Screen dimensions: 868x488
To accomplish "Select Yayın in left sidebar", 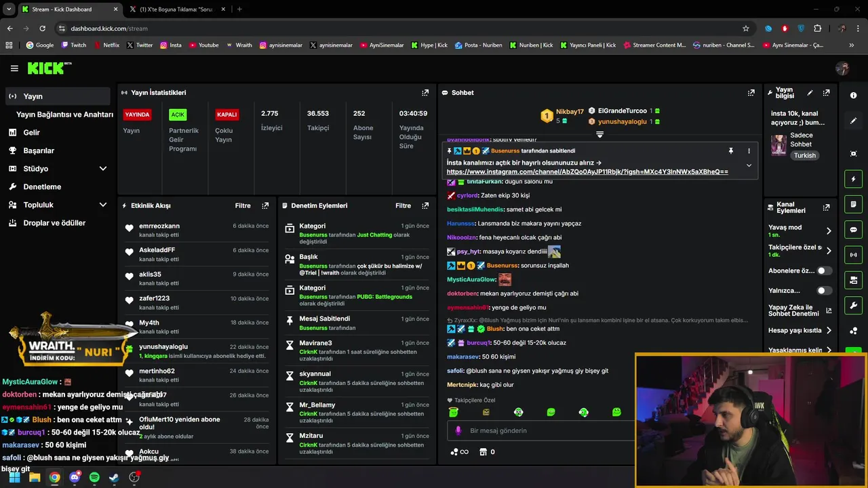I will coord(58,96).
